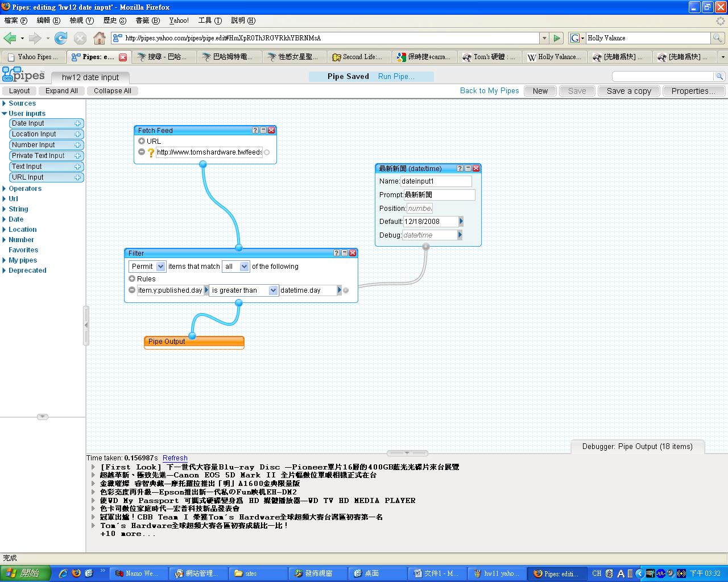Click the green Go arrow beside address bar
The image size is (728, 582).
click(557, 38)
